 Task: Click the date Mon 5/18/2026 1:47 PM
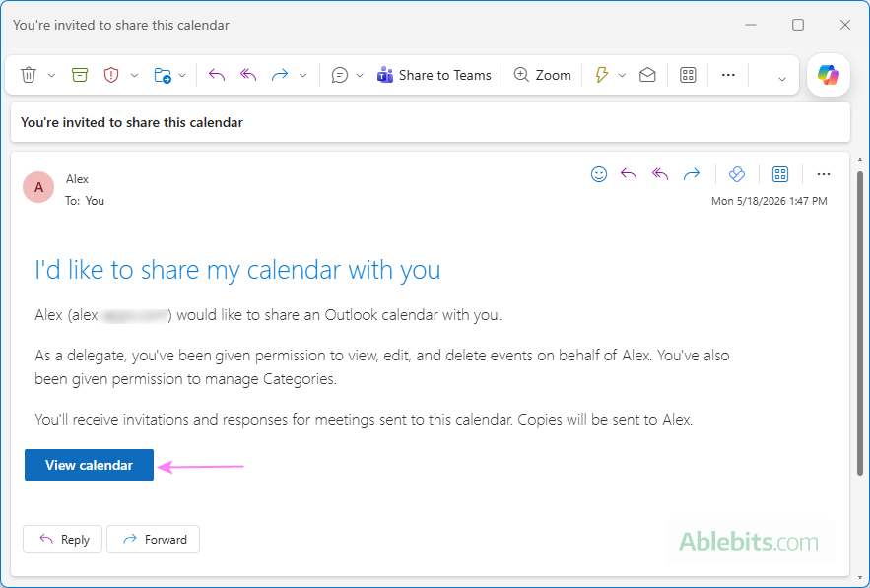770,201
